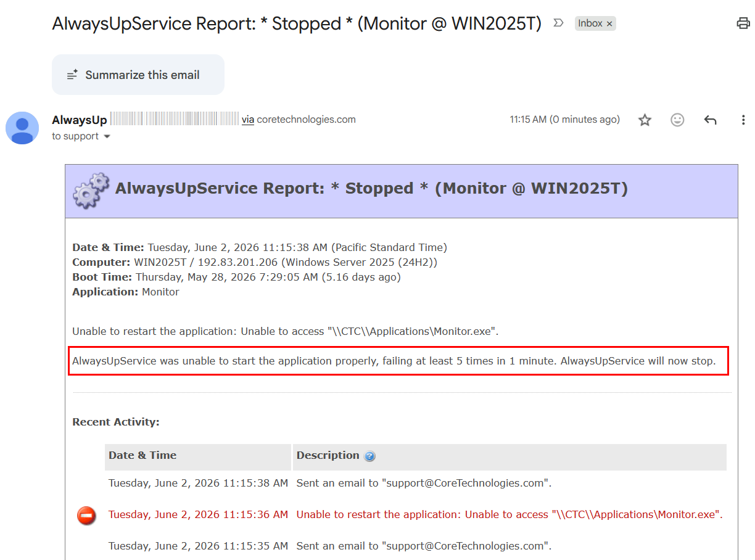Open the three-dot More options menu
The image size is (755, 560).
tap(743, 120)
